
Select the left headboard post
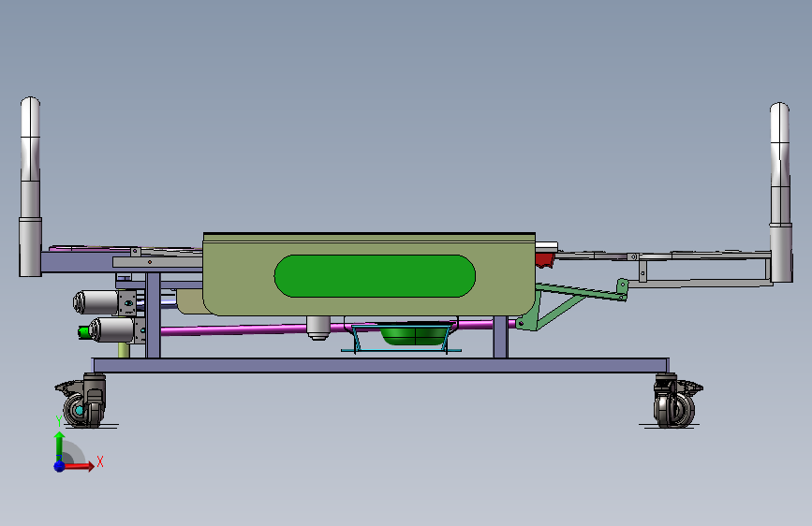point(30,186)
